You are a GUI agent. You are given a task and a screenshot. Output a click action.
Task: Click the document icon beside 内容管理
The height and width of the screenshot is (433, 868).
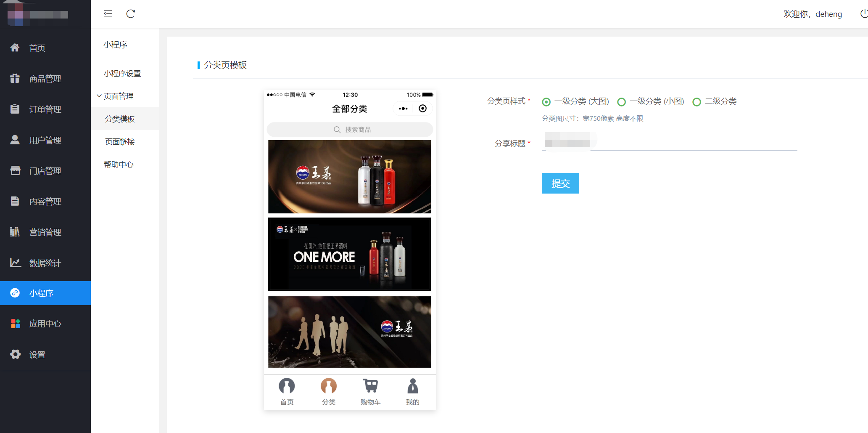coord(15,201)
